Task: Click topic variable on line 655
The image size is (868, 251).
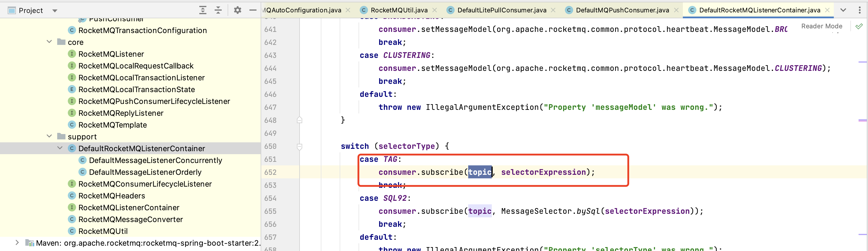Action: point(480,211)
